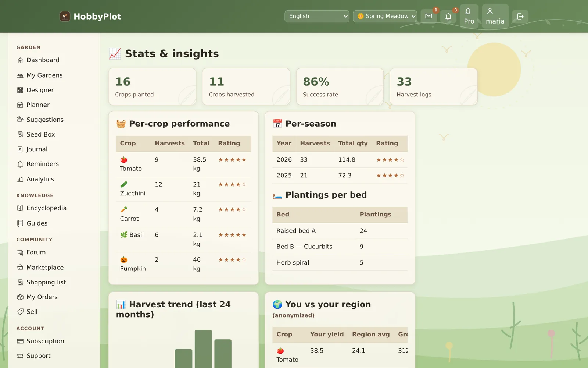Click the My Orders box icon
This screenshot has height=368, width=588.
point(20,297)
